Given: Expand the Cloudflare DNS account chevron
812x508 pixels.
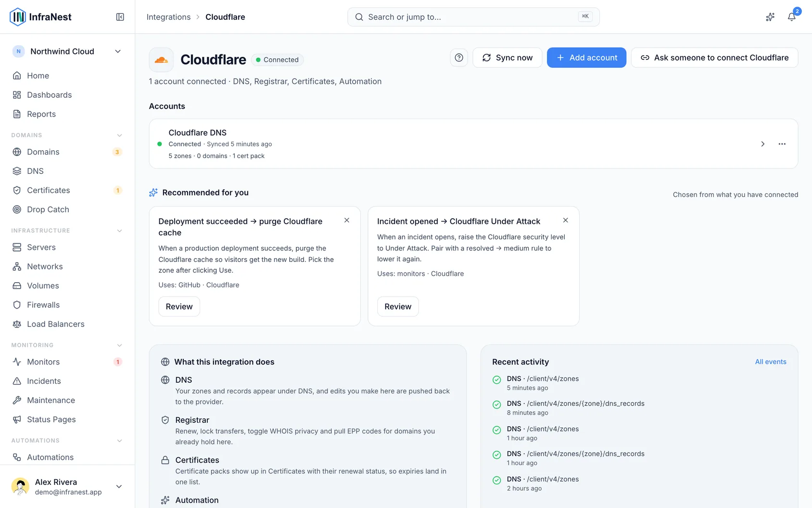Looking at the screenshot, I should click(x=762, y=144).
